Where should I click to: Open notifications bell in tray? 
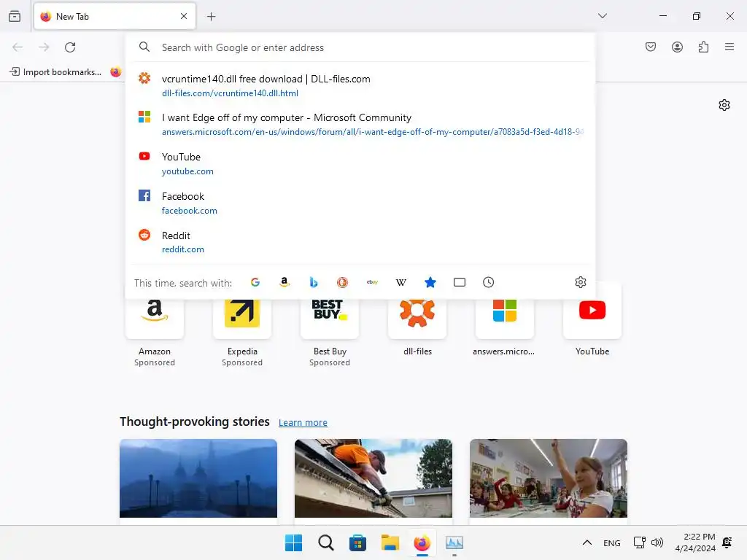click(727, 542)
